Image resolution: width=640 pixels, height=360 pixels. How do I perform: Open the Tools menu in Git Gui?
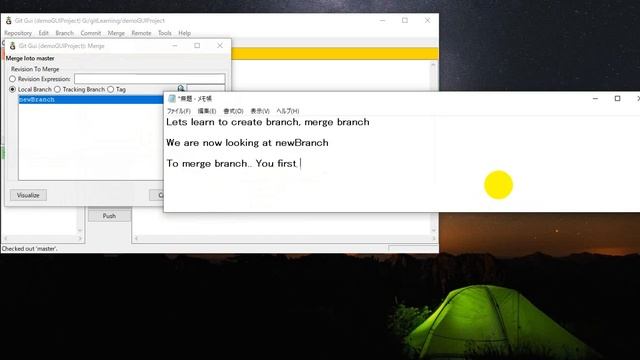pyautogui.click(x=165, y=33)
